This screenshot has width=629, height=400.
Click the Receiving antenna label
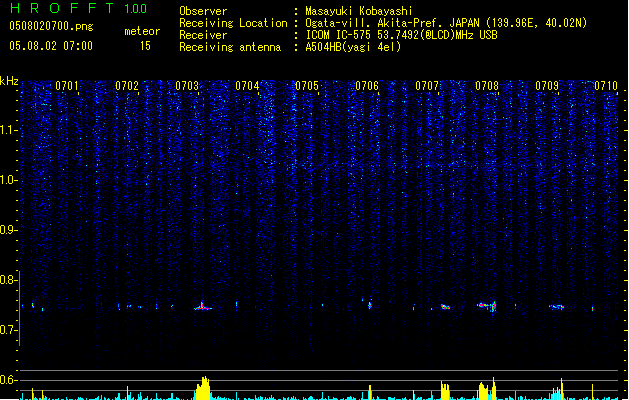[230, 47]
